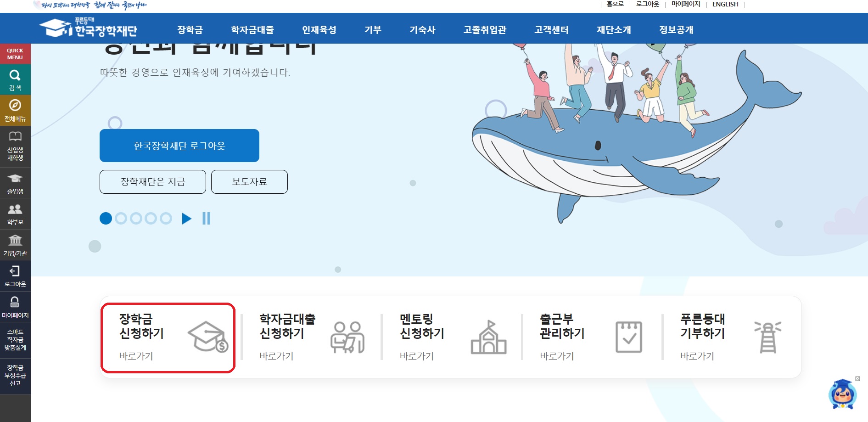Click the 졸업생 graduation cap icon
Screen dimensions: 868x422
coord(15,179)
